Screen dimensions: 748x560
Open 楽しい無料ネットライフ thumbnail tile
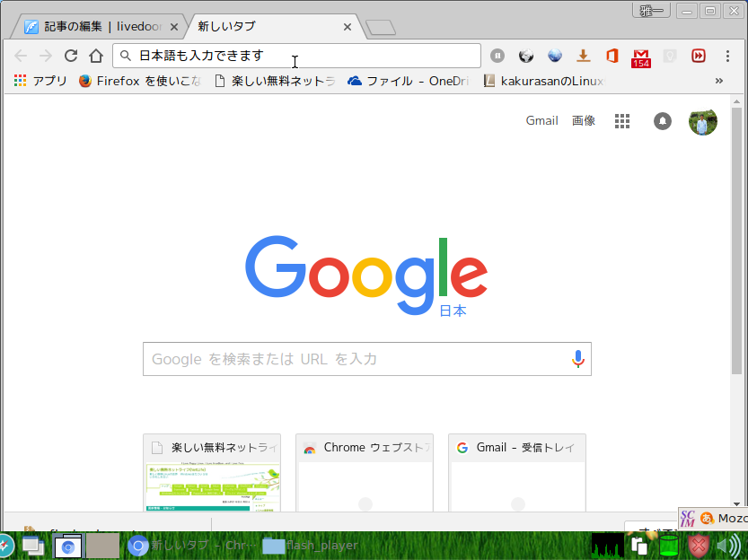(212, 472)
